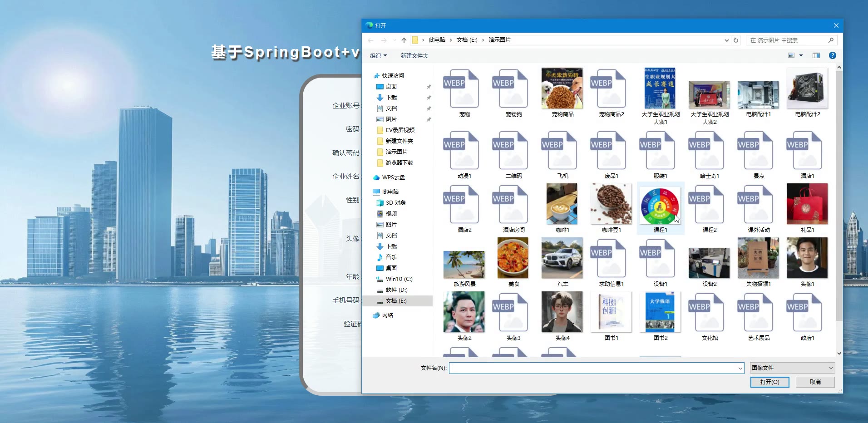Viewport: 868px width, 423px height.
Task: Refresh the current folder view
Action: pyautogui.click(x=736, y=40)
